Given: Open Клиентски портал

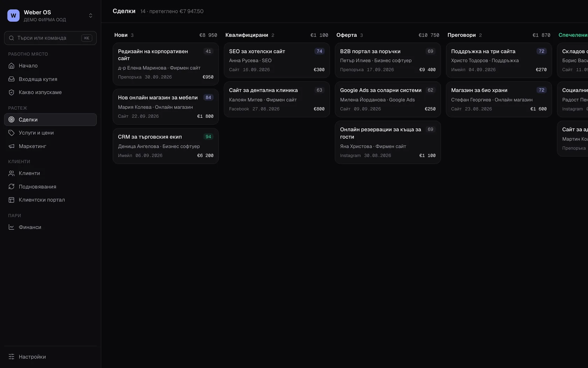Looking at the screenshot, I should click(x=50, y=200).
